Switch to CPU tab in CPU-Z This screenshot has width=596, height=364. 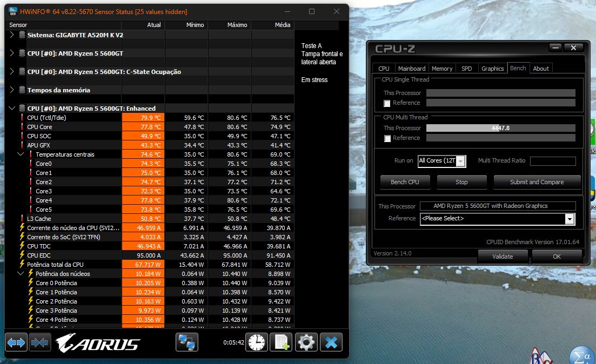[384, 69]
